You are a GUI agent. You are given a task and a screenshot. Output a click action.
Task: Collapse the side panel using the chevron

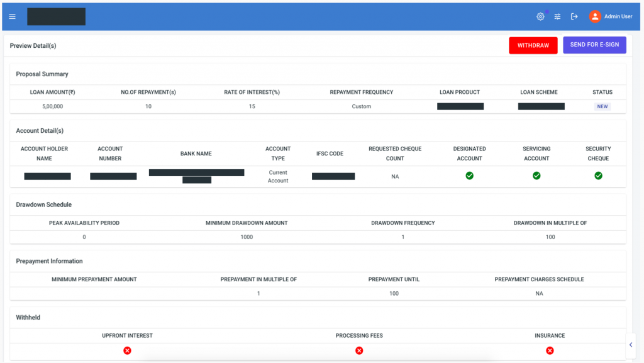[631, 345]
